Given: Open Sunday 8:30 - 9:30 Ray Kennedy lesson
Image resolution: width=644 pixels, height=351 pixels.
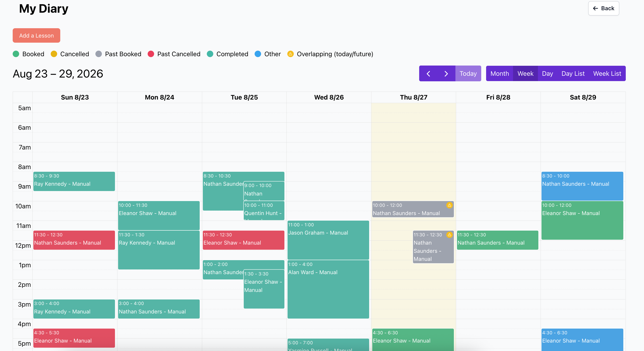Looking at the screenshot, I should tap(74, 181).
